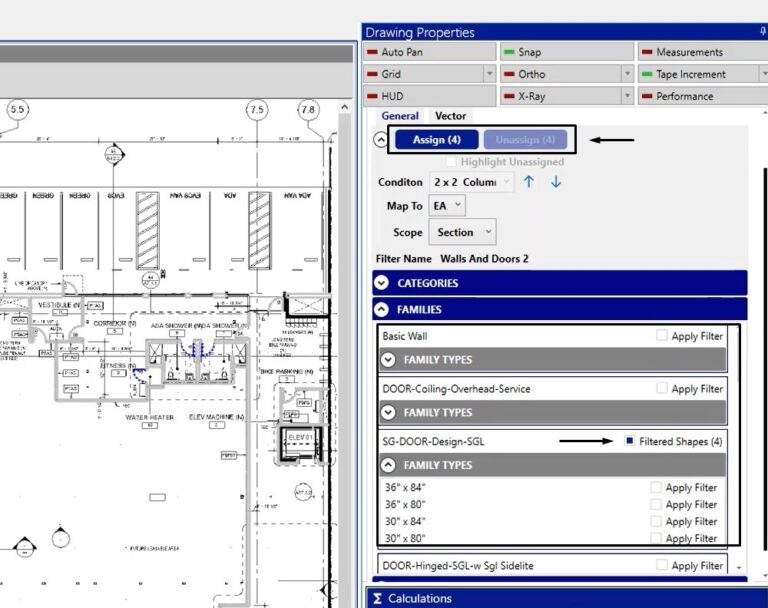
Task: Click the scroll-up arrow of the drawing view
Action: tap(345, 107)
